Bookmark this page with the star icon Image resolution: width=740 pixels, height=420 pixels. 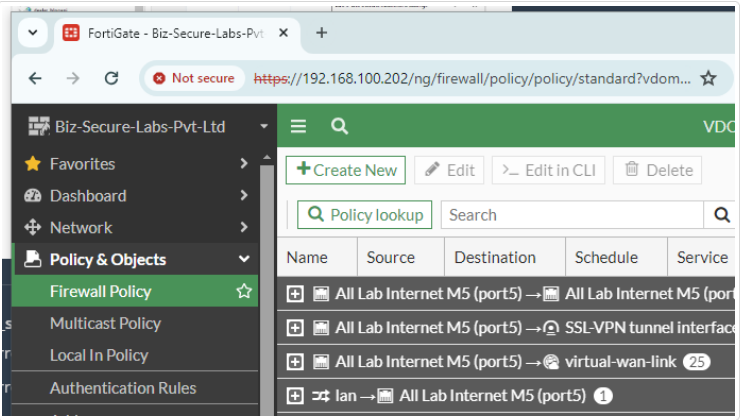coord(708,78)
